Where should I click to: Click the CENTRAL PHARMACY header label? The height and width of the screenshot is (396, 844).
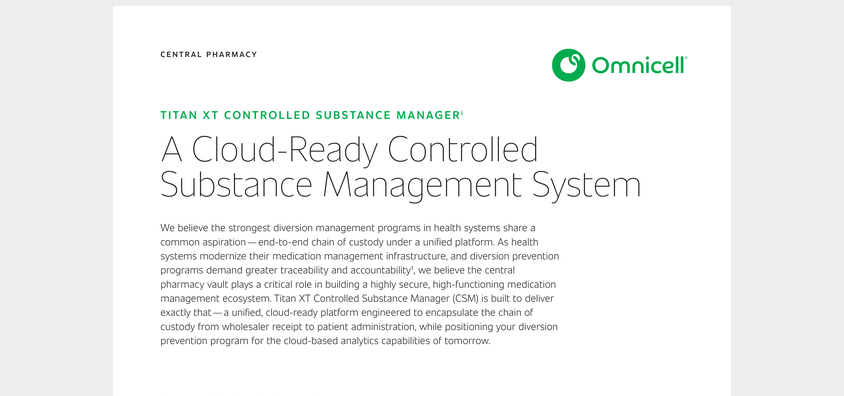[209, 54]
